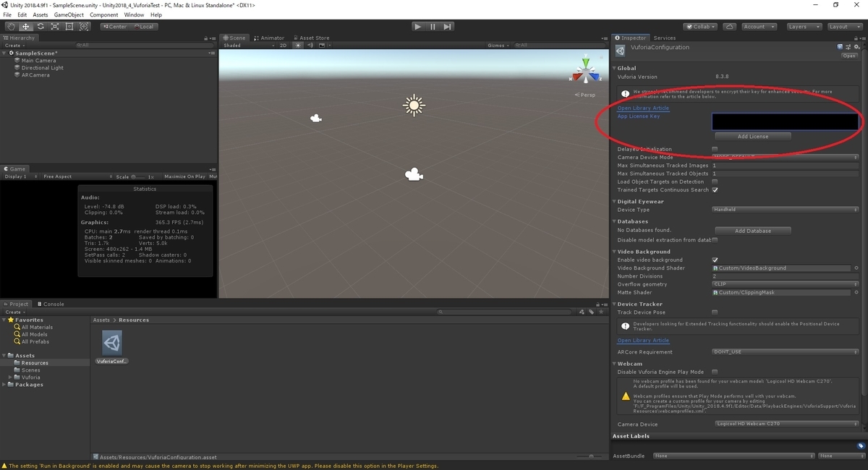Click the Pause button in the toolbar
Image resolution: width=868 pixels, height=470 pixels.
433,27
